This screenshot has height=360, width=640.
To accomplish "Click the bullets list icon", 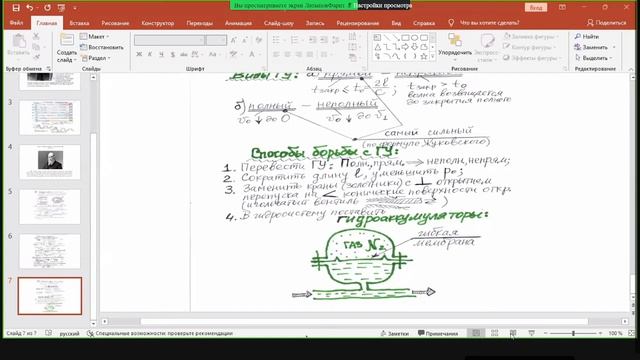I will [x=276, y=40].
